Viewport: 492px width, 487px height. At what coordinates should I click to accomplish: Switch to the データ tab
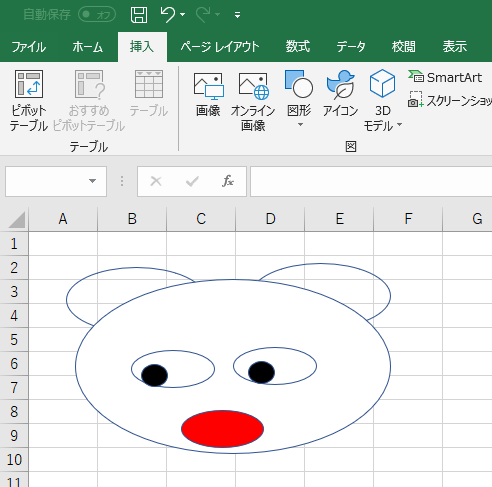click(x=351, y=47)
